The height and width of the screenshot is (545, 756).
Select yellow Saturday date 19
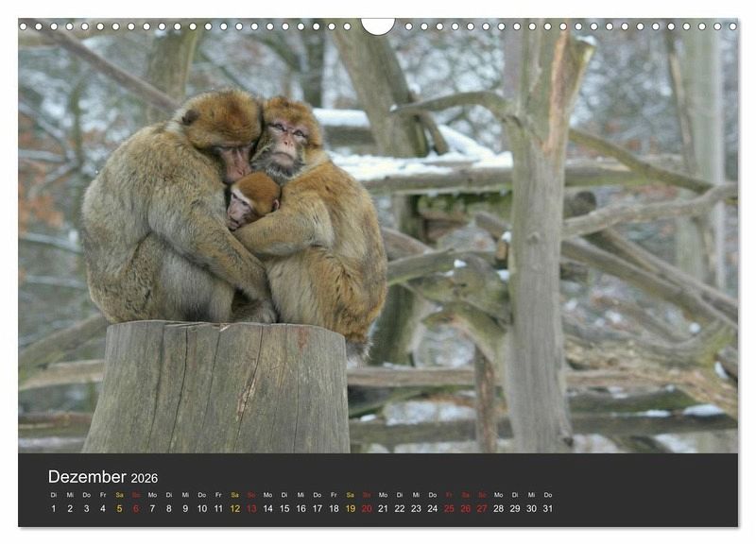[x=351, y=508]
